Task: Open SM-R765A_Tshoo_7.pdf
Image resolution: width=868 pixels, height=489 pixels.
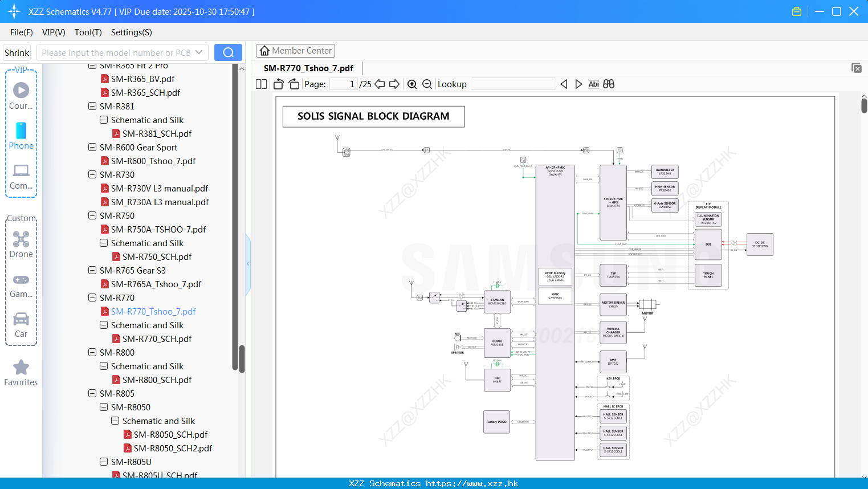Action: 156,284
